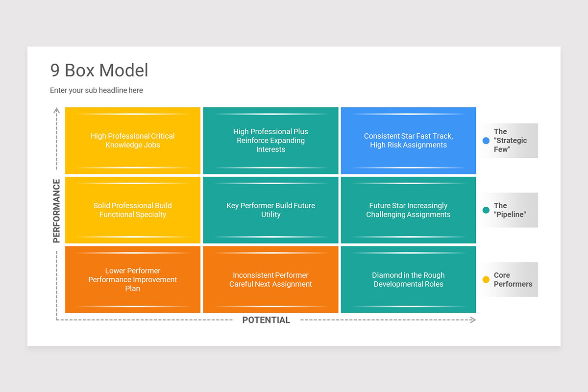588x392 pixels.
Task: Open the 'High Professional Plus Reinforce Expanding Interests' cell
Action: click(270, 141)
